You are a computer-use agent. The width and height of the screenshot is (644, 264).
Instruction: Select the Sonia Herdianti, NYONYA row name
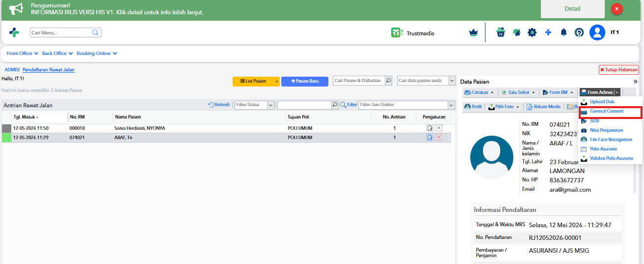tap(139, 128)
